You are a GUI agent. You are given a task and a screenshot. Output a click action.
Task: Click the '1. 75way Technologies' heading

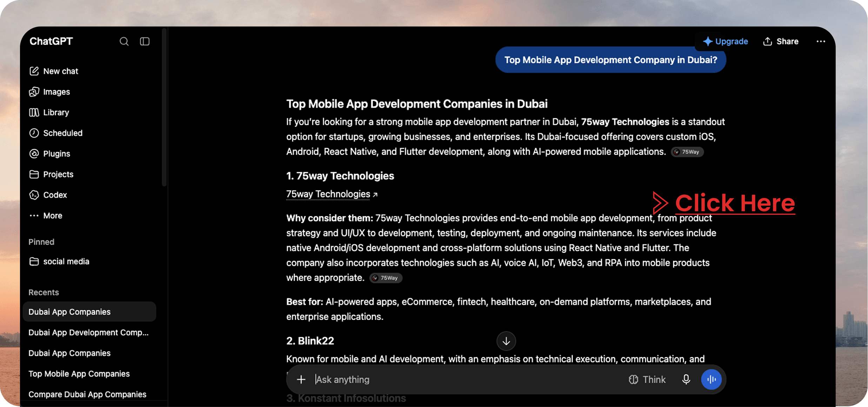click(x=340, y=176)
